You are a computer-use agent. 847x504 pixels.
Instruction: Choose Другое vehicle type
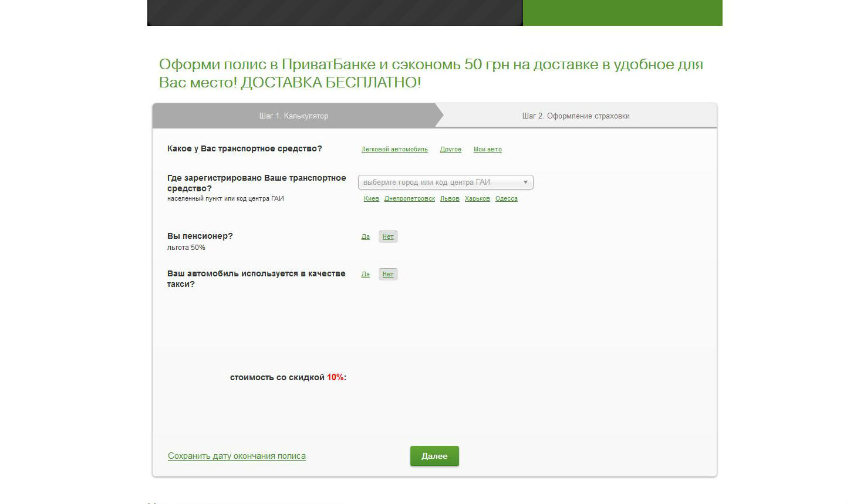[x=451, y=149]
